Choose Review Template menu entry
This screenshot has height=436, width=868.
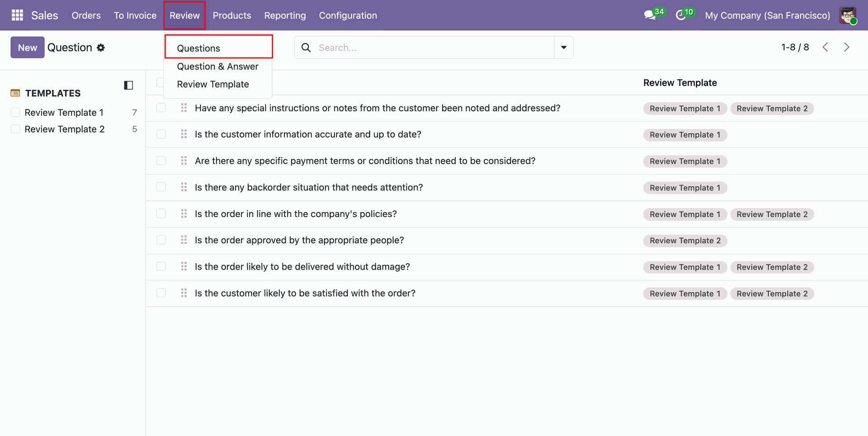pyautogui.click(x=213, y=84)
